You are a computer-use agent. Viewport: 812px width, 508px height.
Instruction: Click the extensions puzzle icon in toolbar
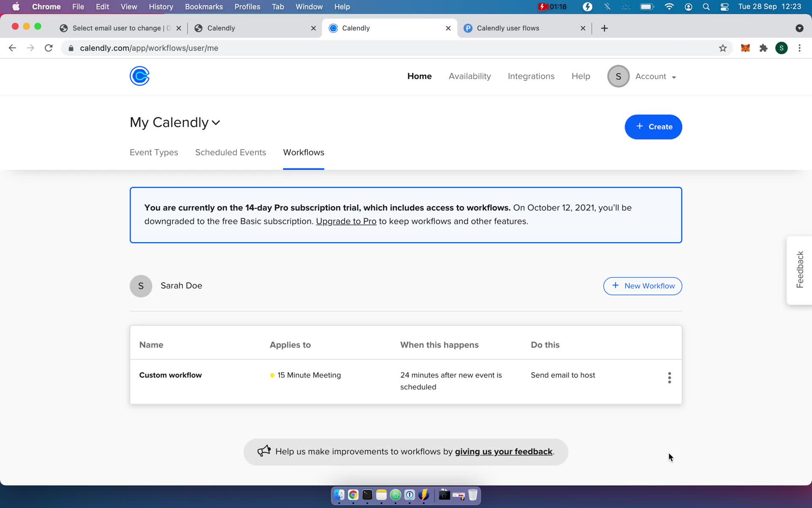[x=764, y=48]
